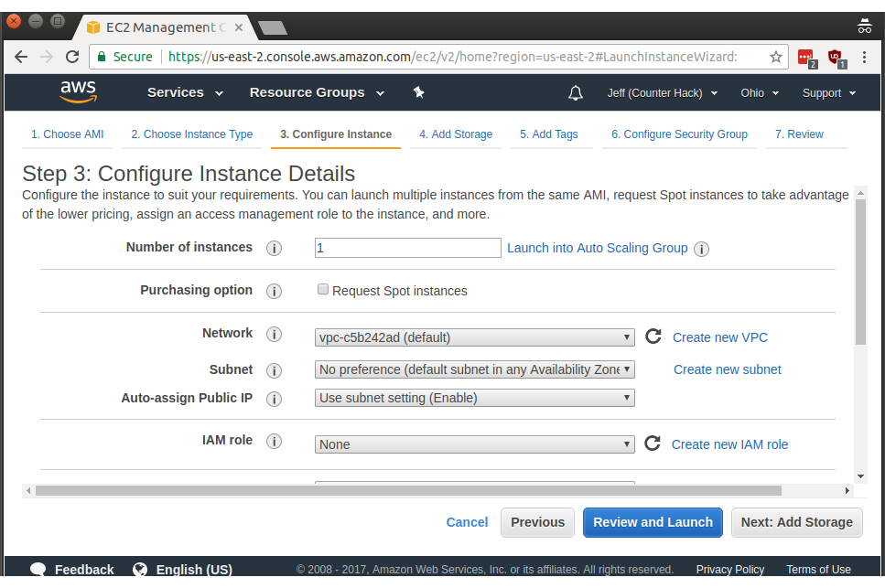
Task: Click the Previous button
Action: tap(537, 522)
